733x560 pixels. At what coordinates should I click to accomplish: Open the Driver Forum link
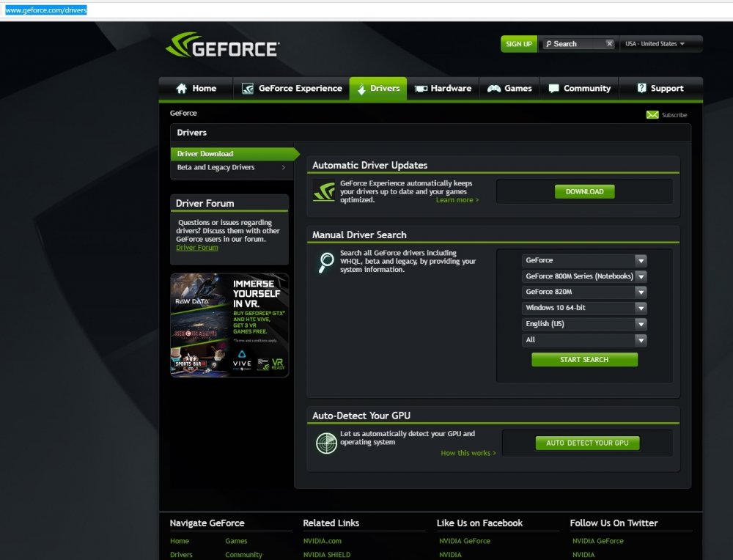(x=196, y=248)
